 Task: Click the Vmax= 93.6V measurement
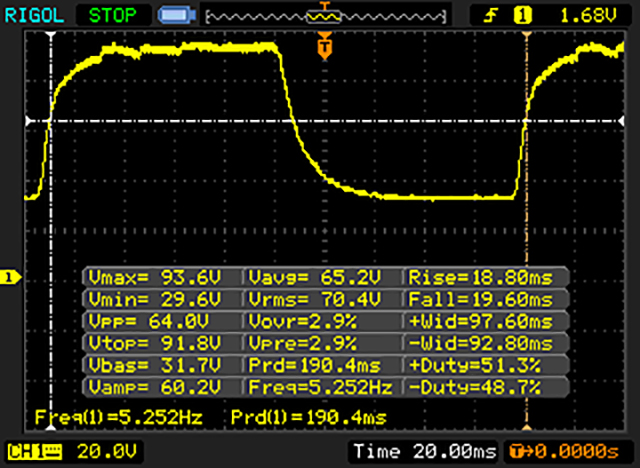(155, 278)
